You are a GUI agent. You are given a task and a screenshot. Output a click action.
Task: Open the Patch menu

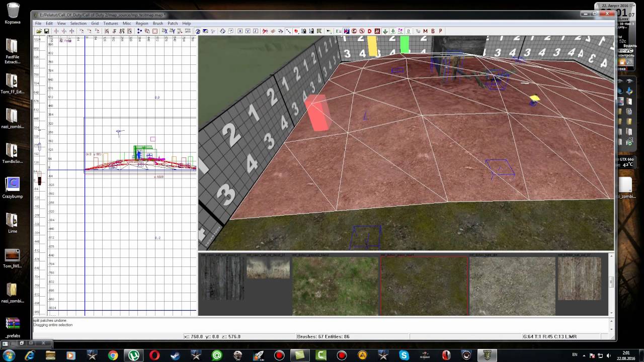click(173, 23)
